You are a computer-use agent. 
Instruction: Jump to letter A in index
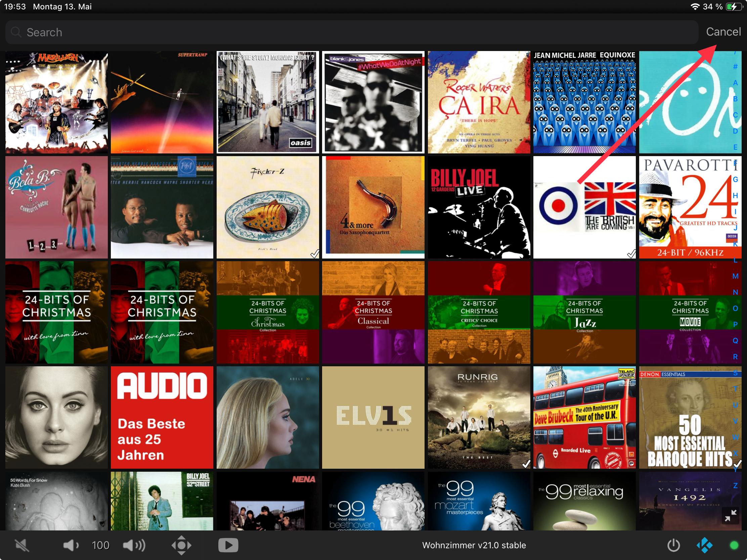[x=735, y=83]
